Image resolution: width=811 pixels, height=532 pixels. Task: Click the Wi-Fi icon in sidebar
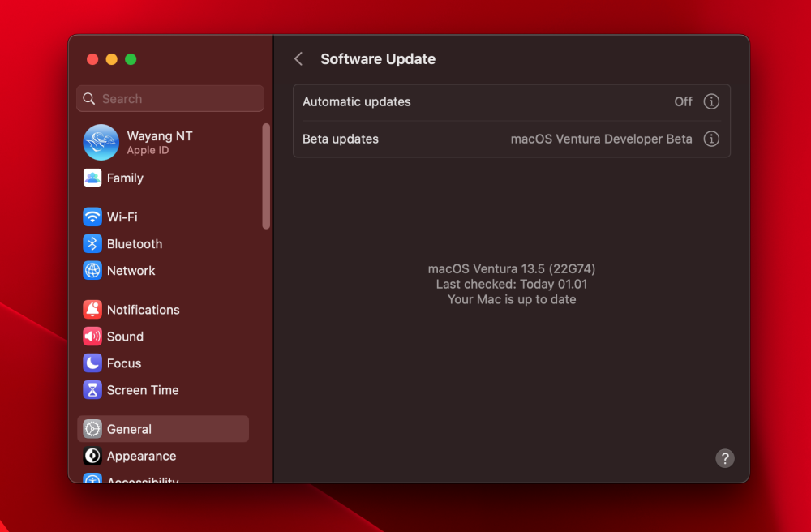click(92, 217)
